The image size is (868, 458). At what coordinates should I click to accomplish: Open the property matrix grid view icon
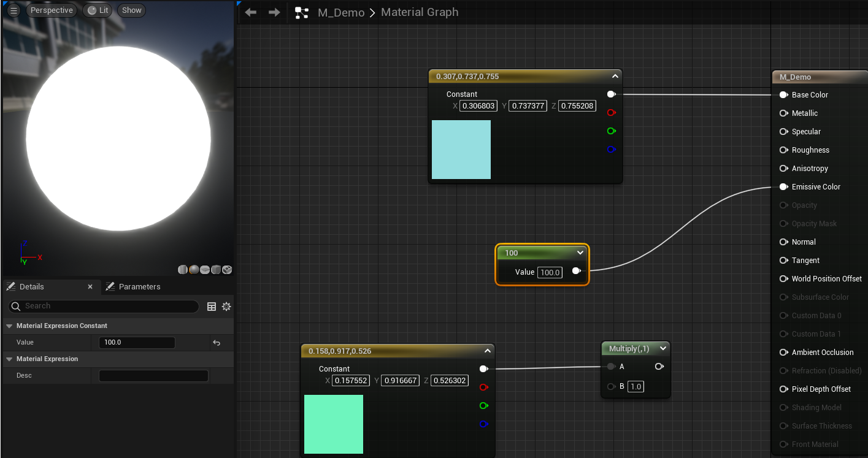tap(212, 307)
